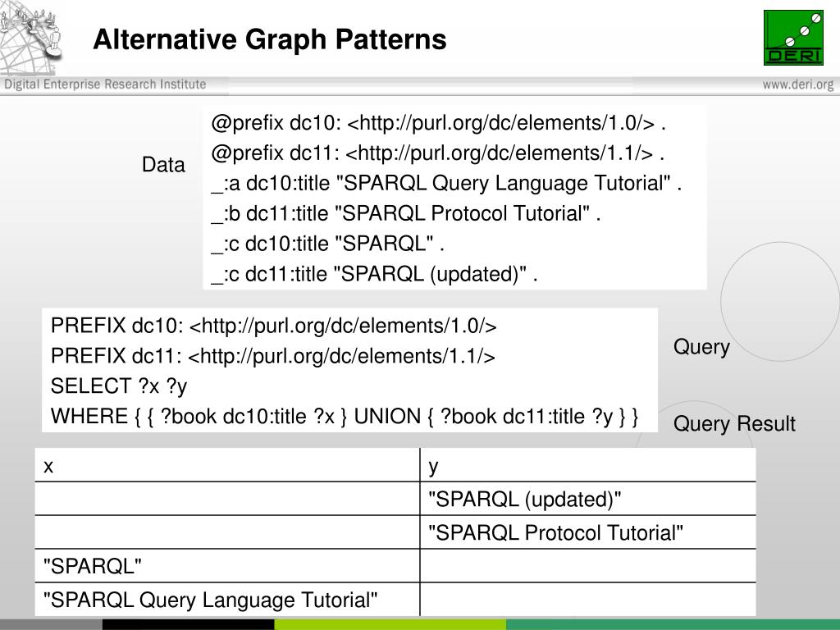The width and height of the screenshot is (840, 630).
Task: Click the 'Query Result' label
Action: (734, 424)
